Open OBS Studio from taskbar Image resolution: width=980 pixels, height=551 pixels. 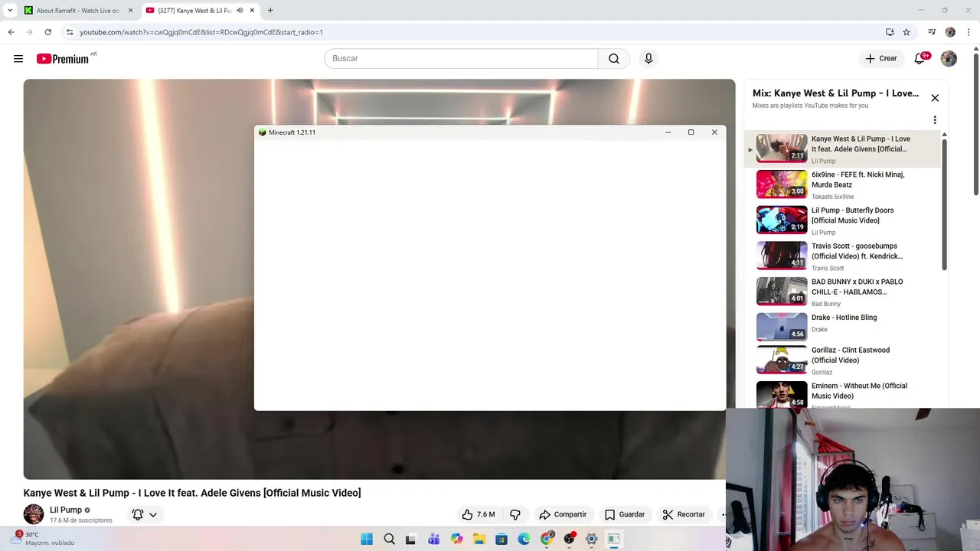(x=569, y=539)
